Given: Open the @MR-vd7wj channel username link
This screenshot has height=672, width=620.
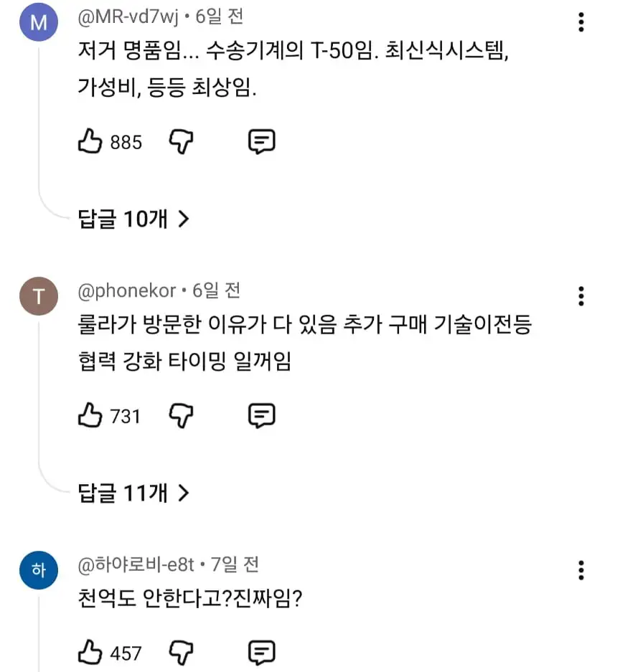Looking at the screenshot, I should [128, 15].
